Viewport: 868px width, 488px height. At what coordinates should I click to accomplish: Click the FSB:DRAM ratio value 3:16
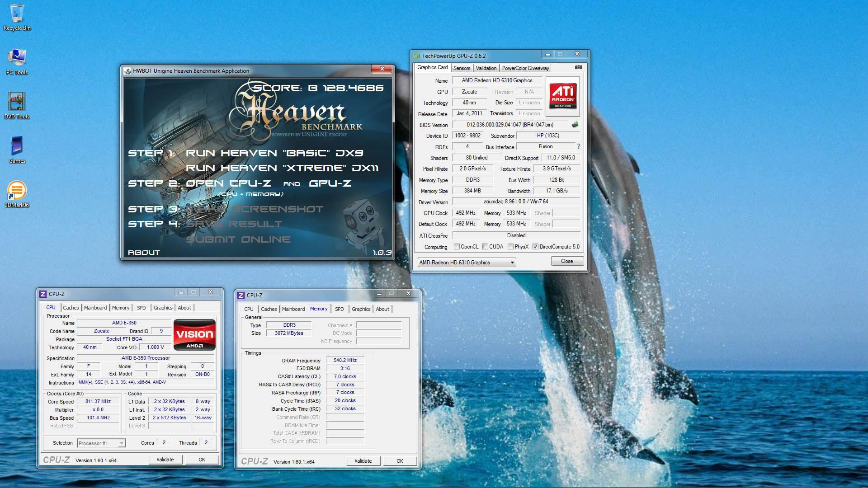[x=345, y=368]
